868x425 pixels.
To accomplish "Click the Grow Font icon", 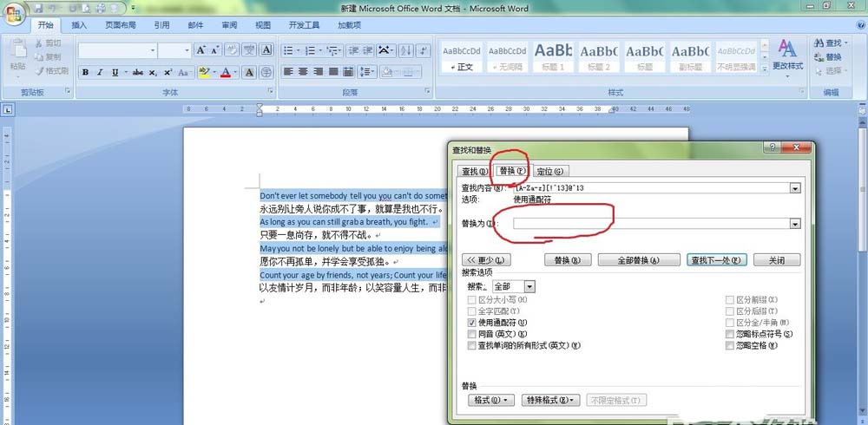I will [x=201, y=50].
